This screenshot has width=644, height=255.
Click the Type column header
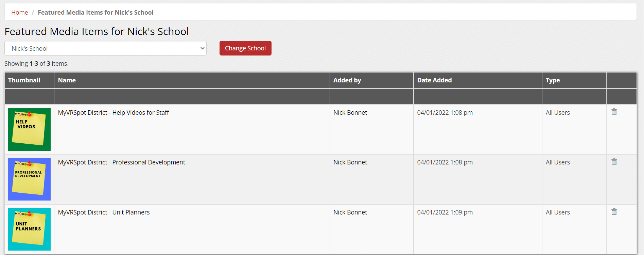pos(553,80)
